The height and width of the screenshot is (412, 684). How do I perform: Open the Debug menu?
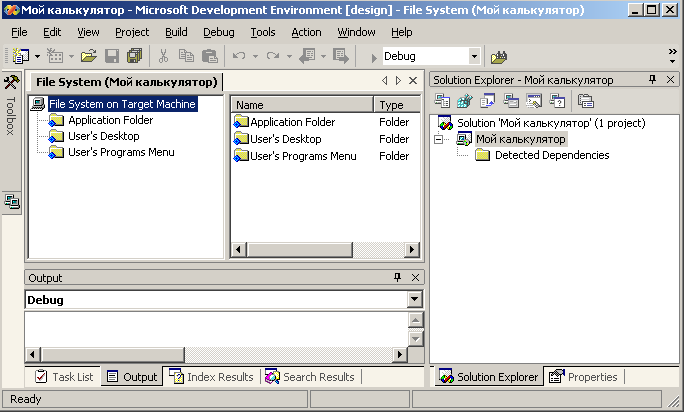pos(219,32)
